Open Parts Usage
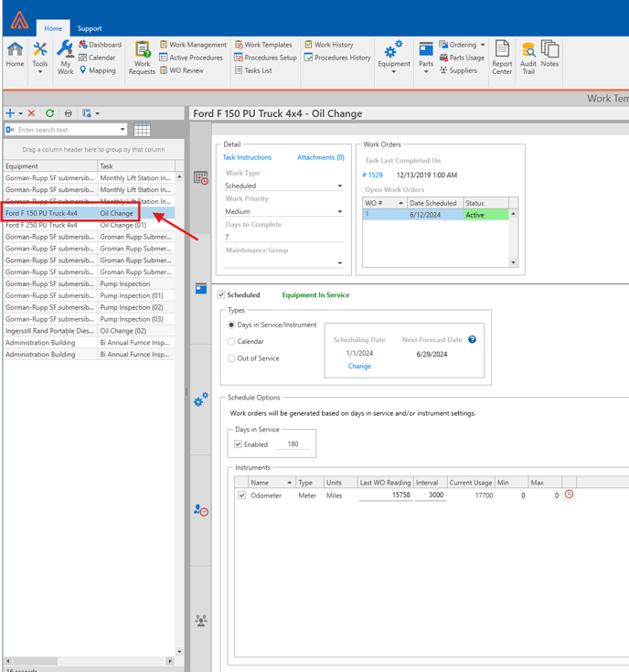 pos(462,58)
